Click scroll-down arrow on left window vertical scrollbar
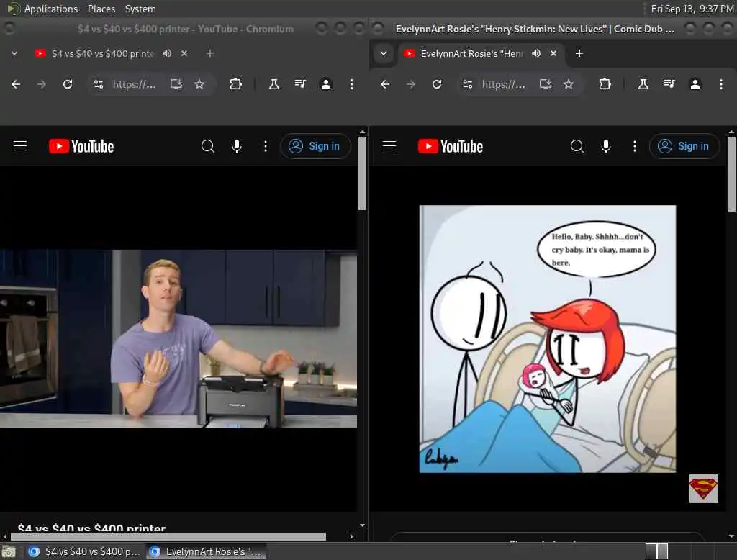737x560 pixels. pos(362,525)
